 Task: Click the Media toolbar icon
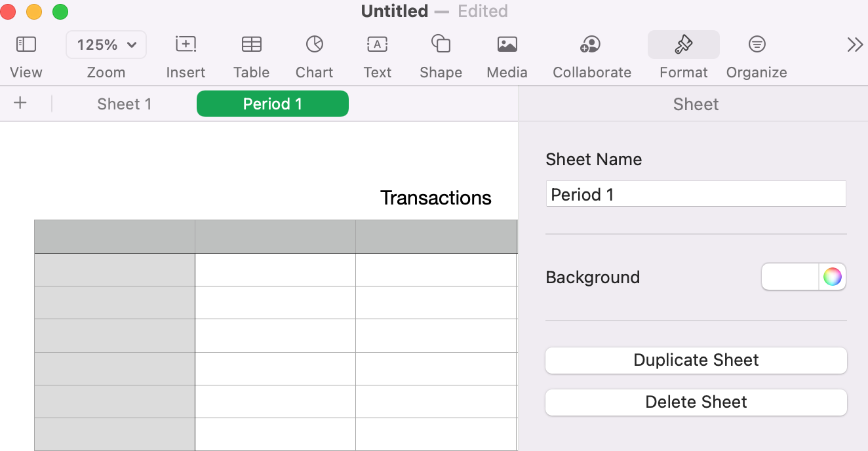[507, 45]
